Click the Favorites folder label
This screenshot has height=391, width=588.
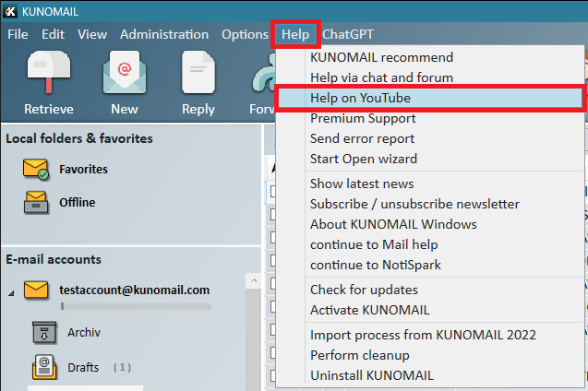coord(83,170)
